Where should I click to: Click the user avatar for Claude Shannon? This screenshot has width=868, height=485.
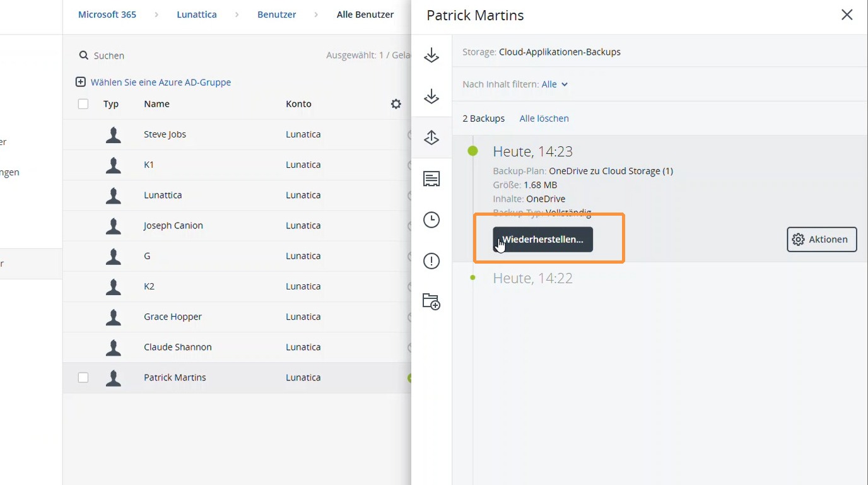tap(114, 348)
